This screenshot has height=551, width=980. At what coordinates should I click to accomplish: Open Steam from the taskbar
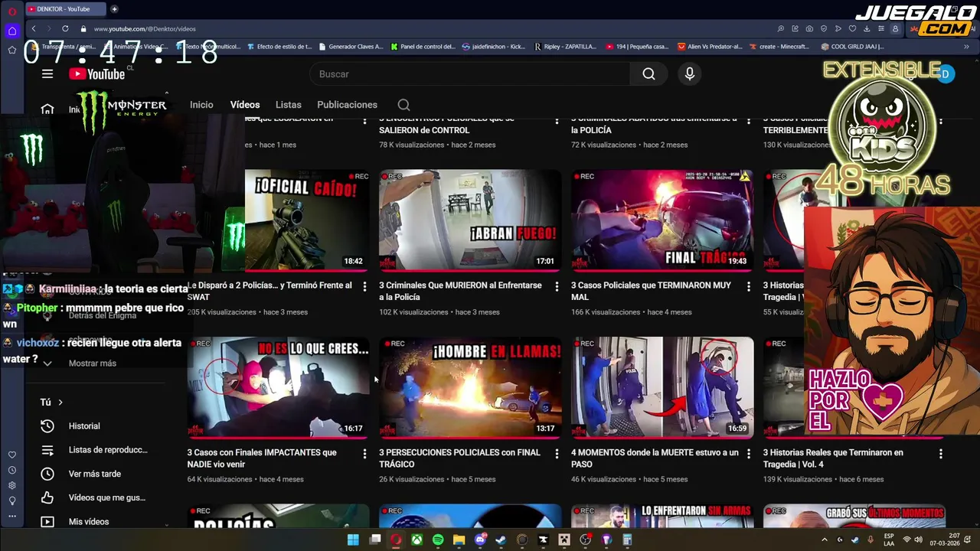(501, 540)
